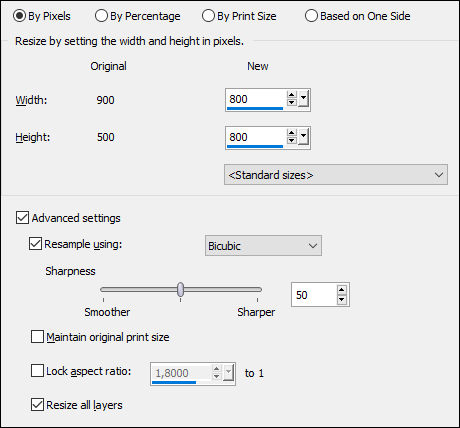The height and width of the screenshot is (428, 460).
Task: Open the Height value drop arrow
Action: coord(303,137)
